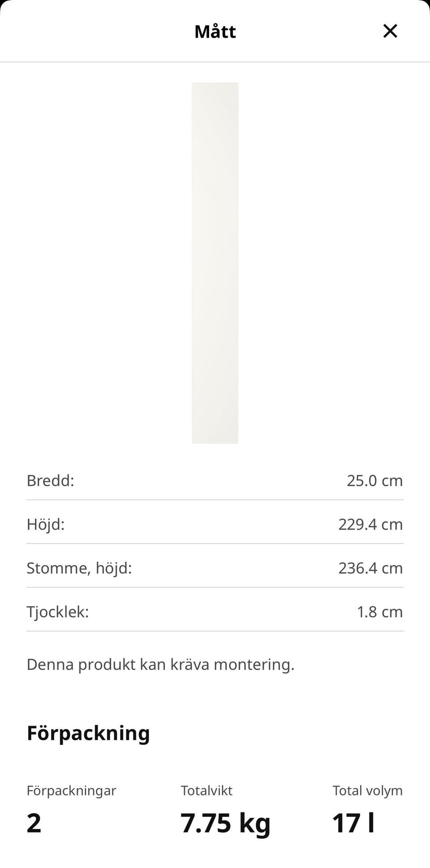Click the divider line beneath the Mått header
430x868 pixels.
coord(215,62)
